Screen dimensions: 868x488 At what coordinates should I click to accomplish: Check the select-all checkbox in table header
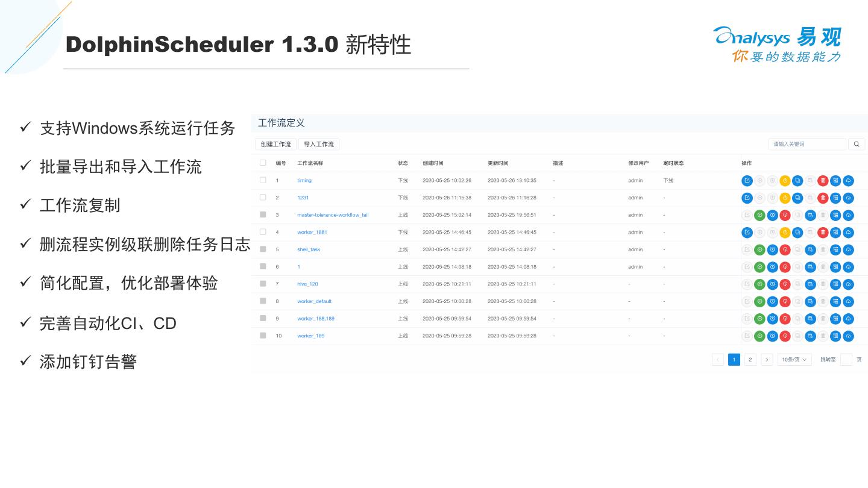tap(263, 163)
